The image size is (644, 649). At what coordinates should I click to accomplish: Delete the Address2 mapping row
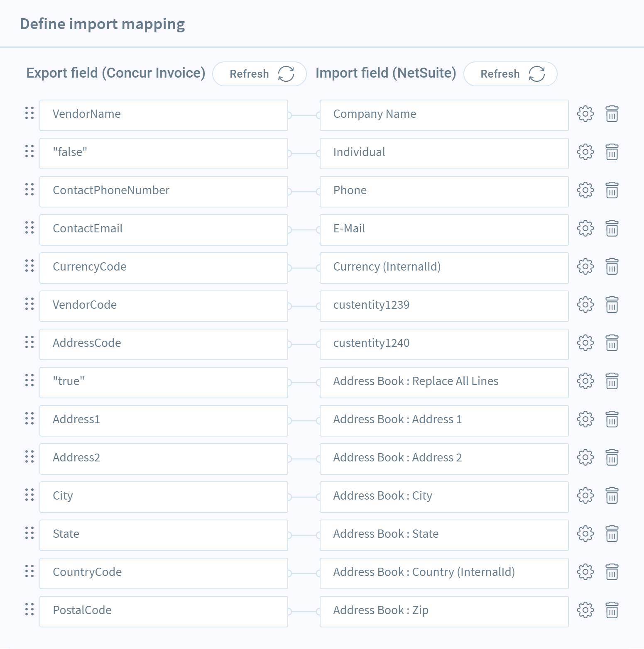(612, 457)
